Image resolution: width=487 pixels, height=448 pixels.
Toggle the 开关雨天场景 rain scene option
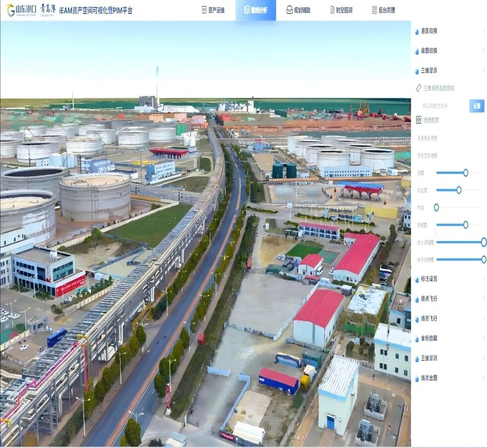(x=427, y=138)
